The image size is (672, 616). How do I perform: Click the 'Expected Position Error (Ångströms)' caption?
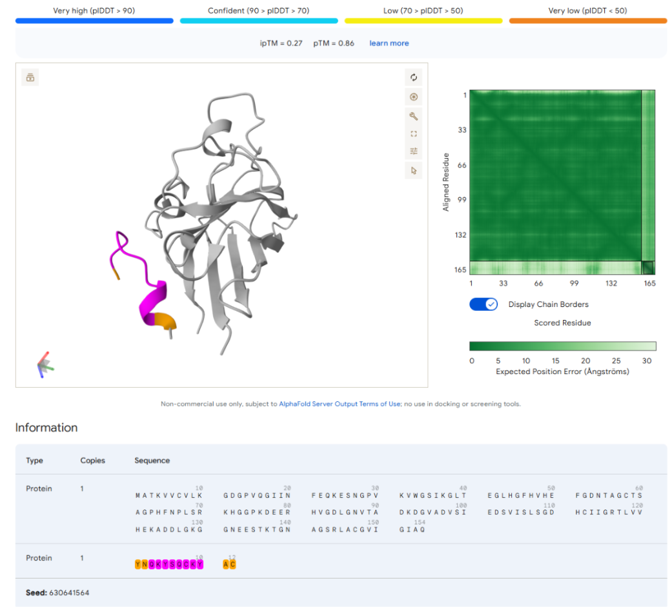(562, 372)
